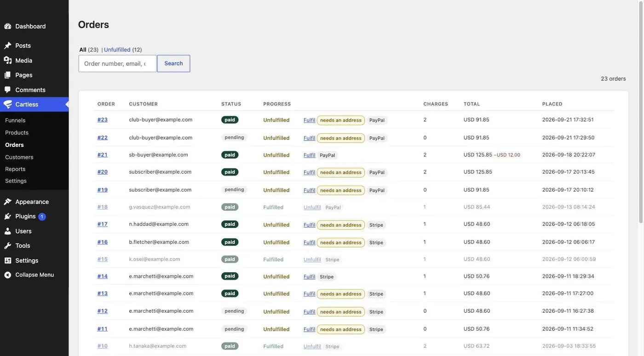Click the Pages icon in sidebar
Screen dimensions: 644x356
point(7,75)
